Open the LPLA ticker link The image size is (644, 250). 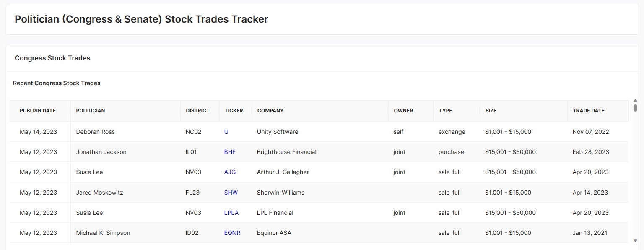(x=231, y=213)
